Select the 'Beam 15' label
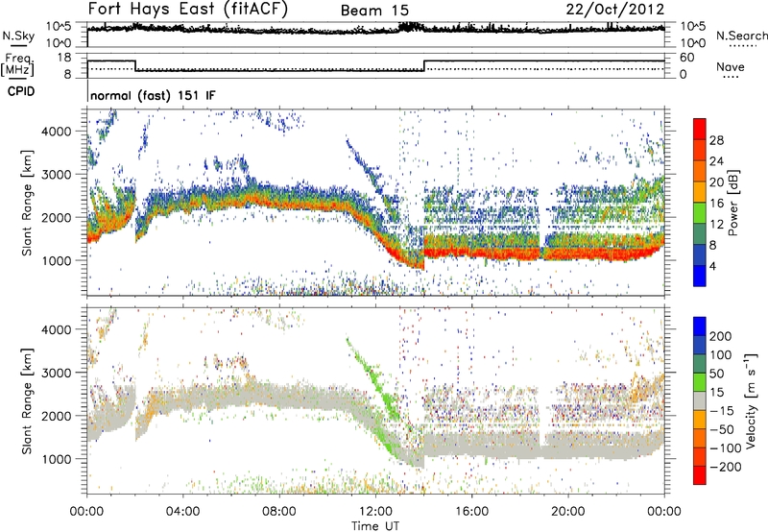Screen dimensions: 768x532 pyautogui.click(x=374, y=11)
